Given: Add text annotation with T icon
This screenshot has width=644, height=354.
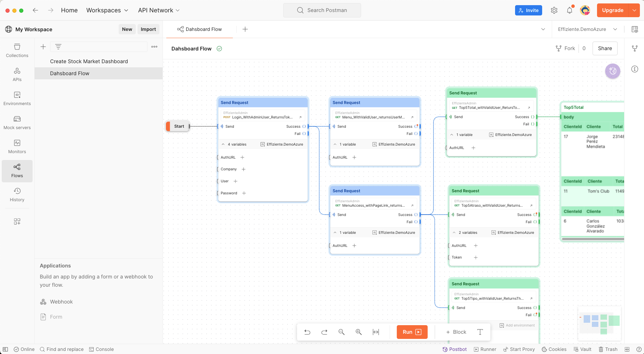Looking at the screenshot, I should (480, 332).
